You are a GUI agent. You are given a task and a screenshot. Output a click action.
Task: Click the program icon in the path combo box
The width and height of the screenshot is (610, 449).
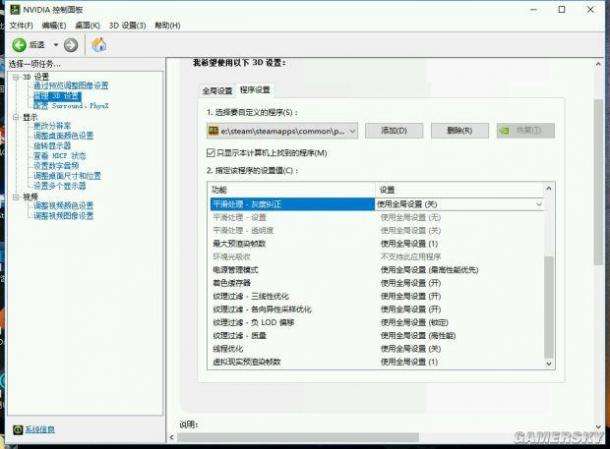coord(214,131)
